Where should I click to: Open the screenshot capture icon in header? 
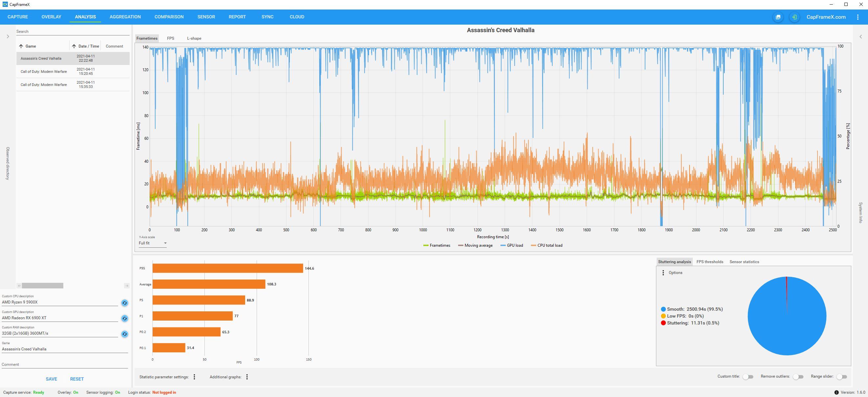pos(778,17)
